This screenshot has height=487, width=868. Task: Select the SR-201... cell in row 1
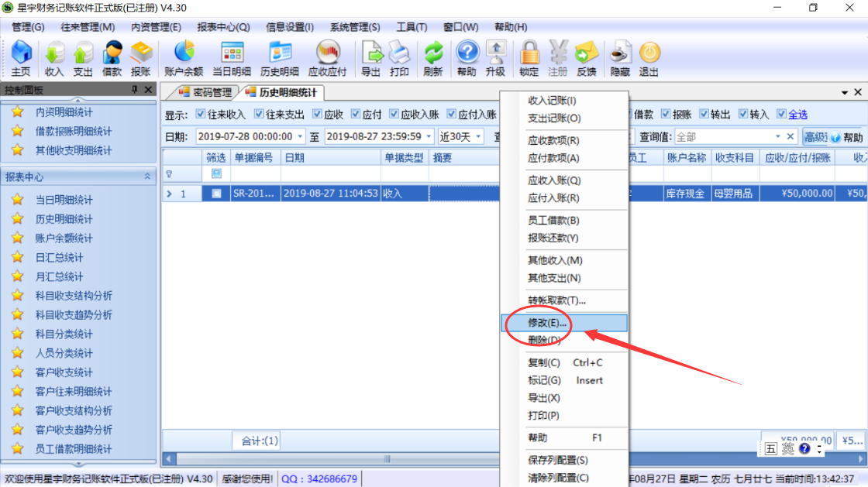click(255, 194)
